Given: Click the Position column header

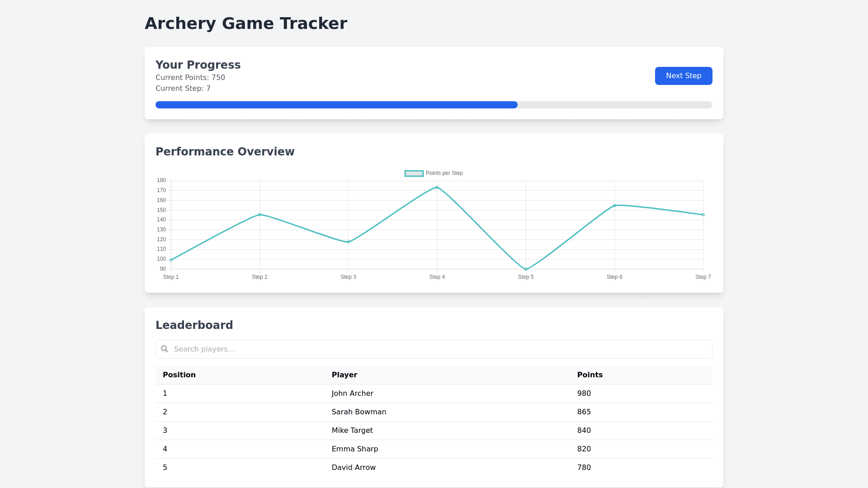Looking at the screenshot, I should tap(179, 375).
